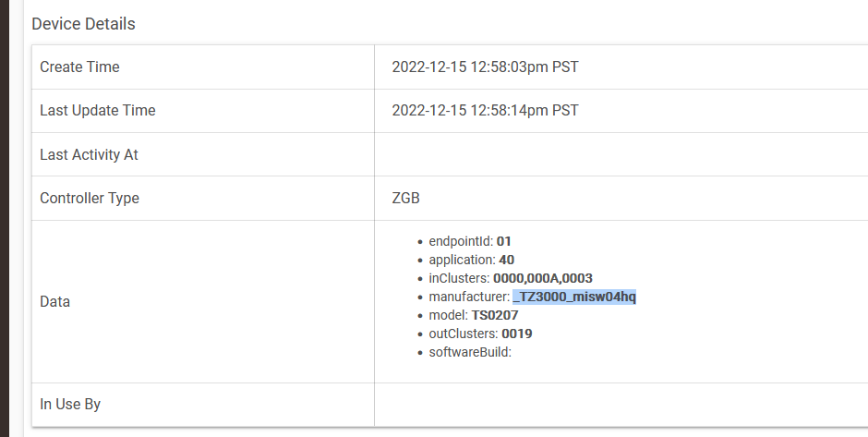Viewport: 868px width, 437px height.
Task: Click the Create Time timestamp value
Action: pos(485,67)
